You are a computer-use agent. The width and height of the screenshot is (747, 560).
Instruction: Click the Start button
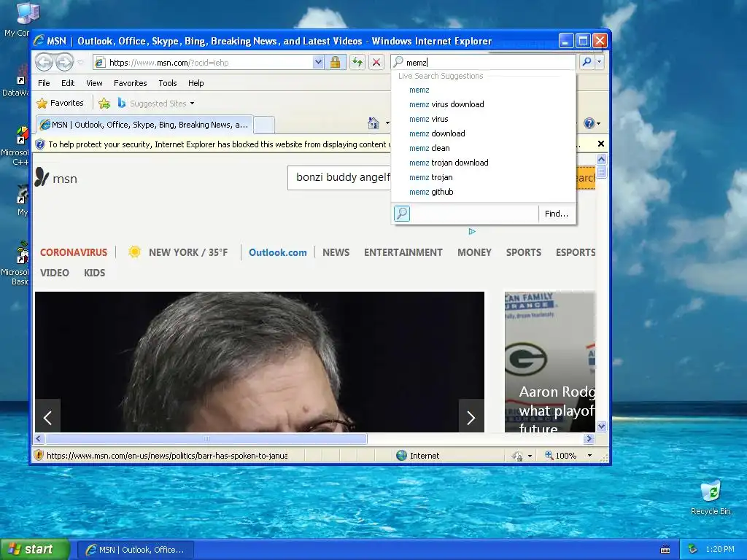(35, 550)
